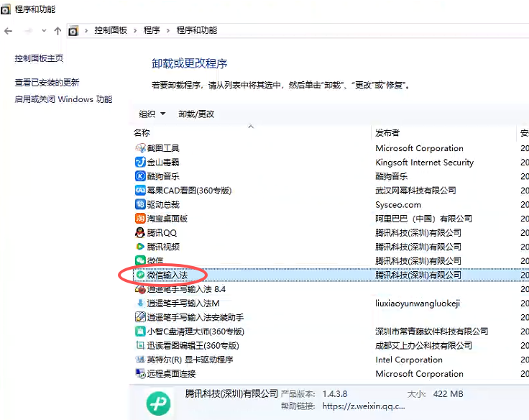The height and width of the screenshot is (420, 529).
Task: Open 启用或关闭 Windows 功能 link
Action: coord(63,99)
